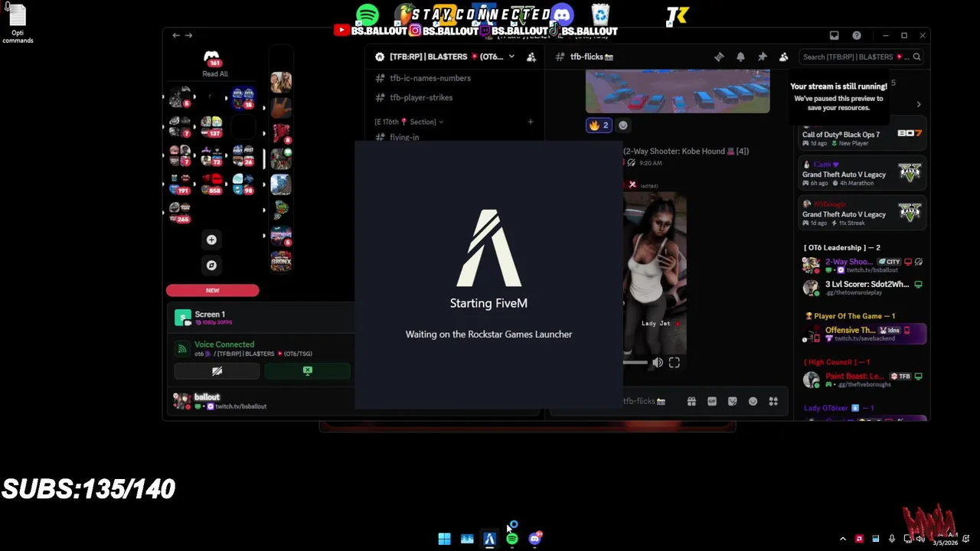Viewport: 980px width, 551px height.
Task: Open gift icon in message bar
Action: point(691,401)
